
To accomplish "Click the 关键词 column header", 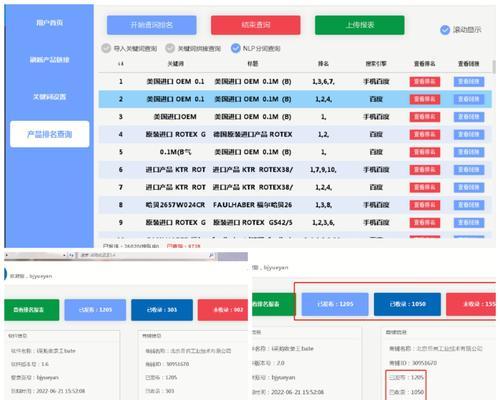I will (175, 64).
